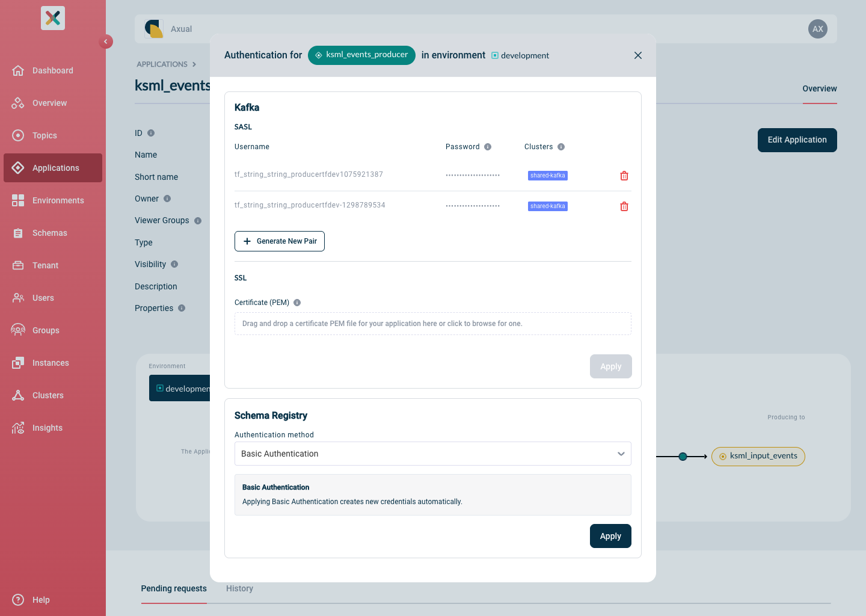This screenshot has height=616, width=866.
Task: Click shared-kafka tag for producertfdev-1298789534
Action: coord(548,206)
